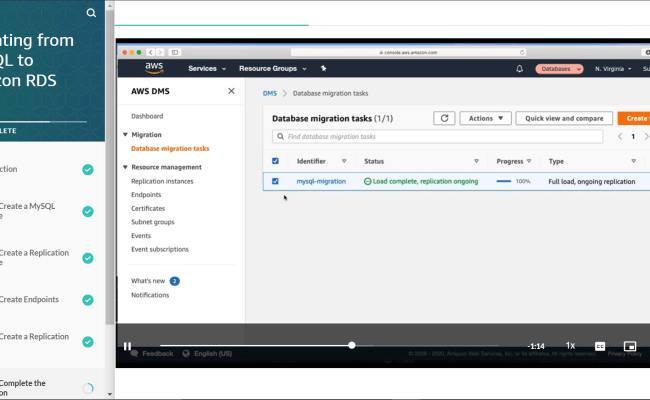Click browser back arrow in Safari toolbar
Image resolution: width=650 pixels, height=400 pixels.
150,52
